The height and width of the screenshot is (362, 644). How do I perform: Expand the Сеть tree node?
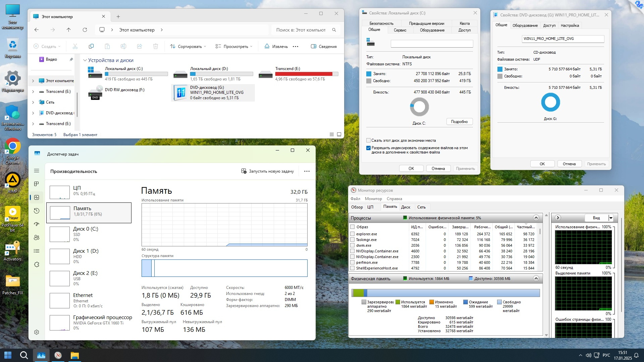(33, 102)
